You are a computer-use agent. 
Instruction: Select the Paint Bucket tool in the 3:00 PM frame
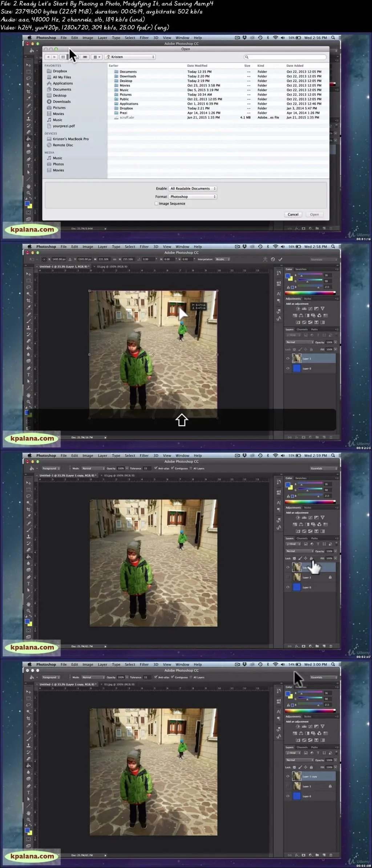(x=28, y=766)
